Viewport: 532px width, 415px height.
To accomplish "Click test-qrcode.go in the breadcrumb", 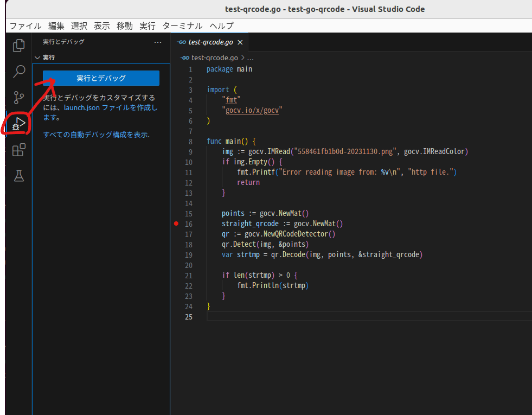I will pos(214,58).
